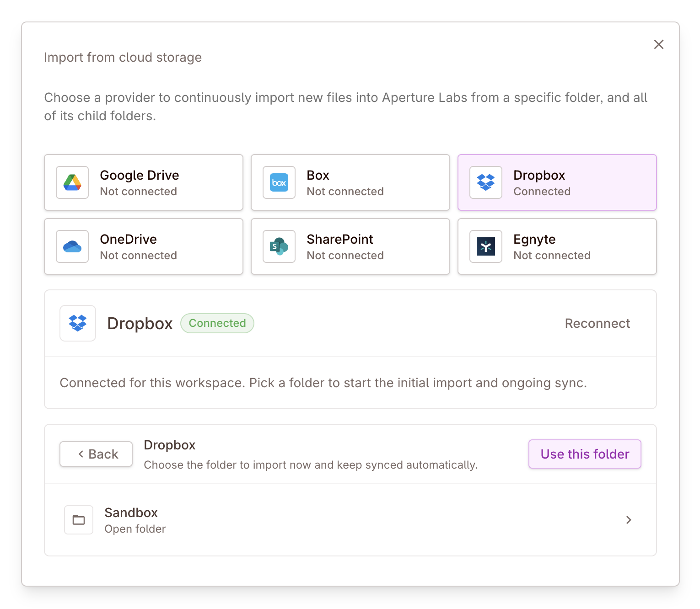Click the Egnyte provider icon

coord(485,246)
